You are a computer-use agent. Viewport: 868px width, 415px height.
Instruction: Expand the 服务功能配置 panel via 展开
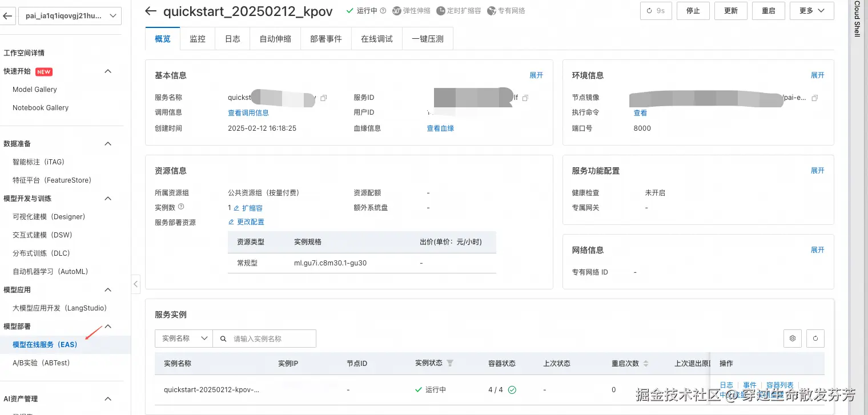tap(818, 171)
